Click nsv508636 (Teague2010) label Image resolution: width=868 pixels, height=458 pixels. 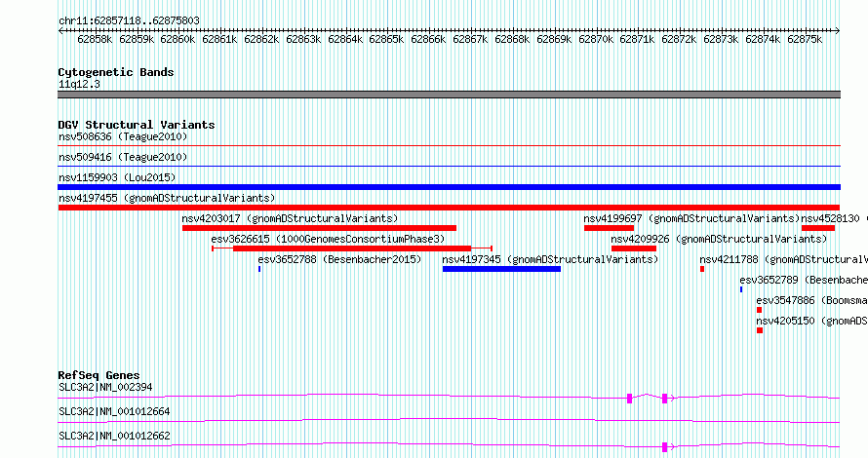coord(123,136)
